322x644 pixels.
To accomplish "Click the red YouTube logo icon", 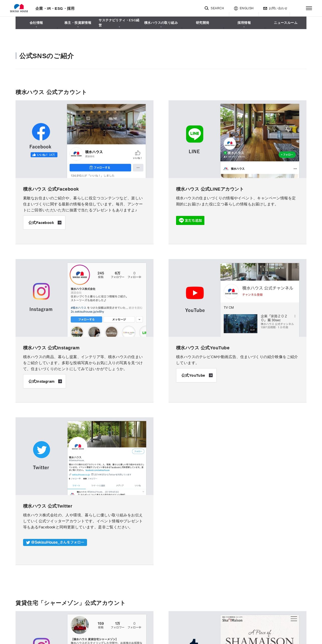I will 195,293.
